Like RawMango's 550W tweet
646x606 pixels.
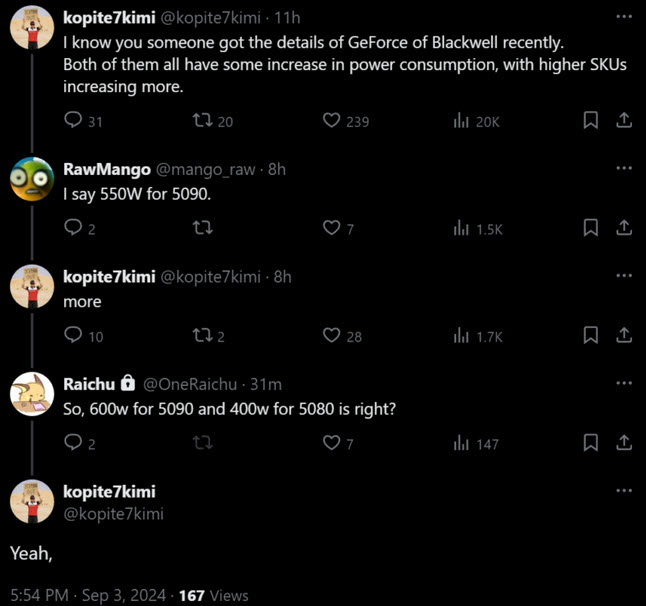tap(332, 228)
